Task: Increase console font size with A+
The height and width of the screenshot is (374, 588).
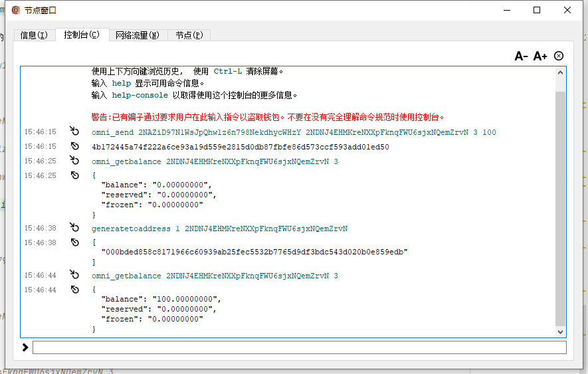Action: 540,56
